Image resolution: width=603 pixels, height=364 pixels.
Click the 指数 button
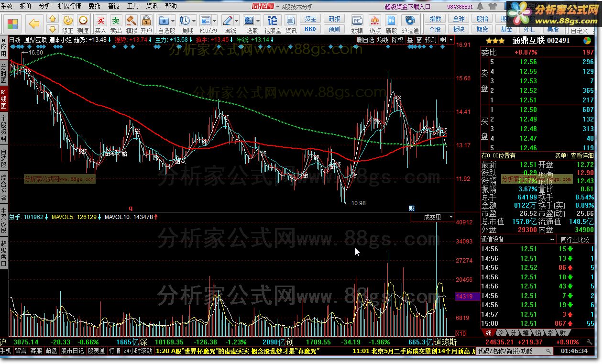[x=435, y=19]
